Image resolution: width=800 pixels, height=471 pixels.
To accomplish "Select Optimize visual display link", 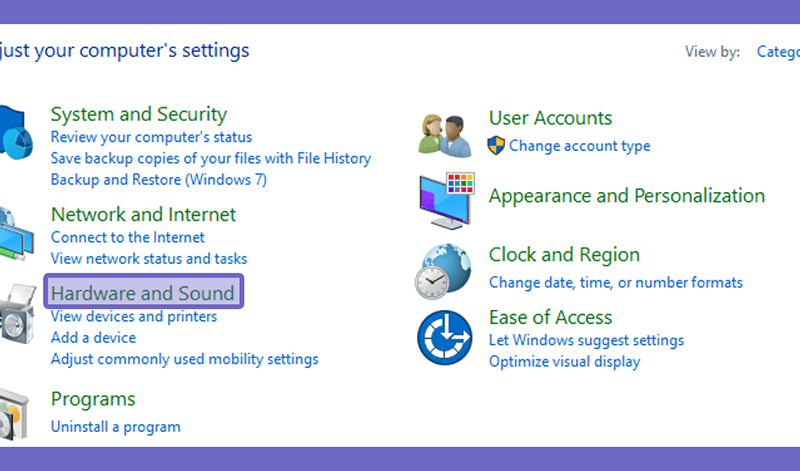I will pos(564,362).
